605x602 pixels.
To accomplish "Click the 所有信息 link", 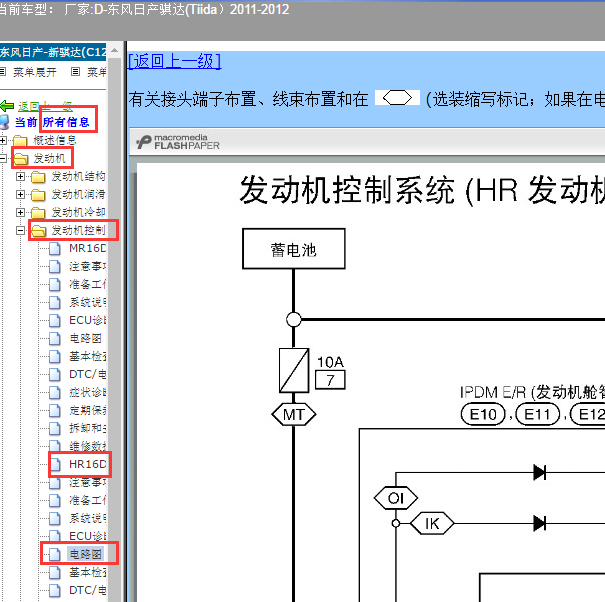I will click(x=66, y=122).
